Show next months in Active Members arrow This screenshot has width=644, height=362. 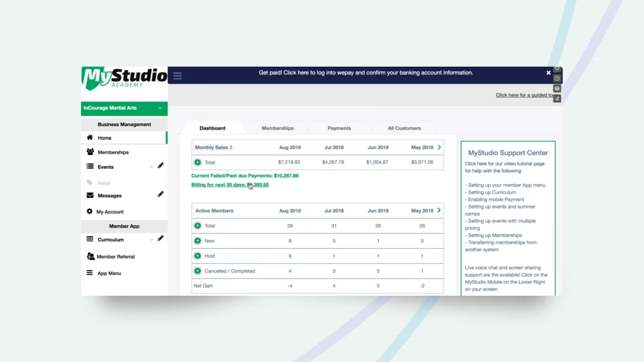point(440,211)
